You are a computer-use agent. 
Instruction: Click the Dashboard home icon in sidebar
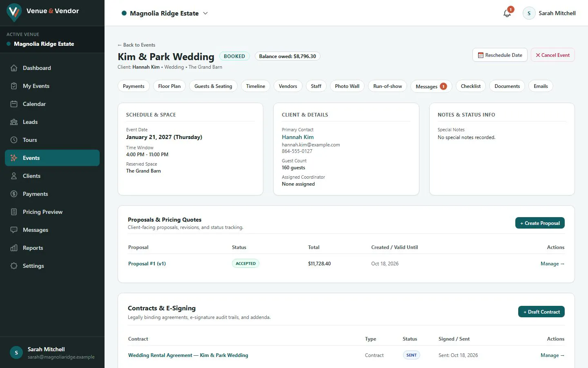[x=14, y=68]
